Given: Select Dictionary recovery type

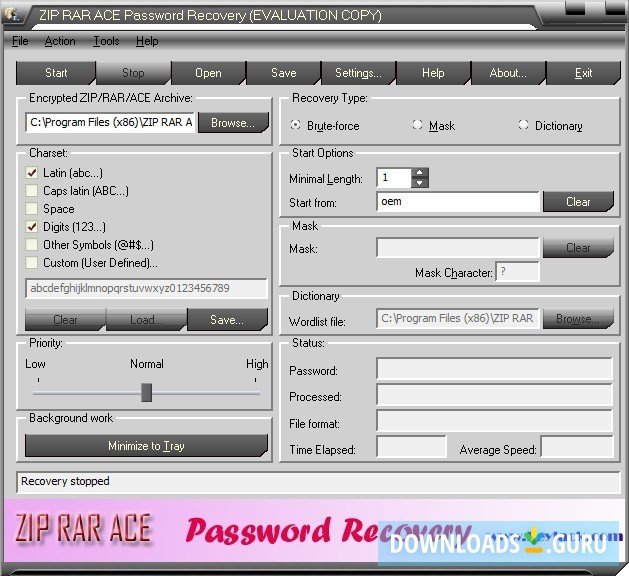Looking at the screenshot, I should click(x=523, y=125).
